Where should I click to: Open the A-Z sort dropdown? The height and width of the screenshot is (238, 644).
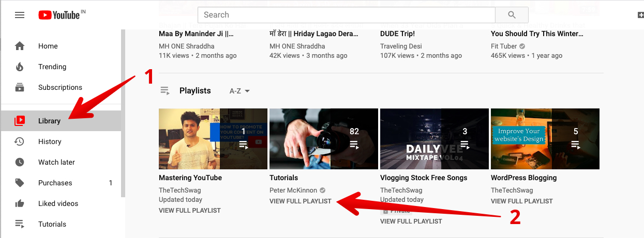point(239,91)
